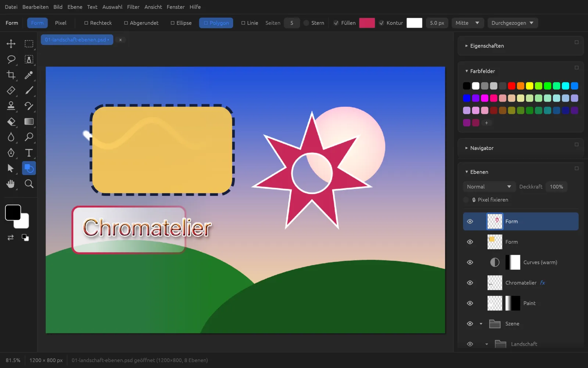This screenshot has height=368, width=588.
Task: Select the Move tool
Action: [11, 44]
